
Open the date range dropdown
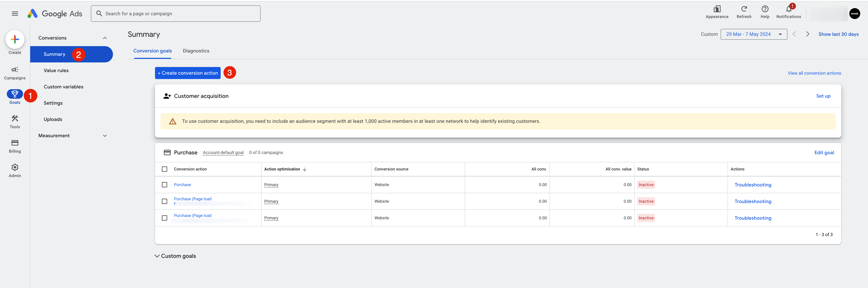tap(753, 34)
